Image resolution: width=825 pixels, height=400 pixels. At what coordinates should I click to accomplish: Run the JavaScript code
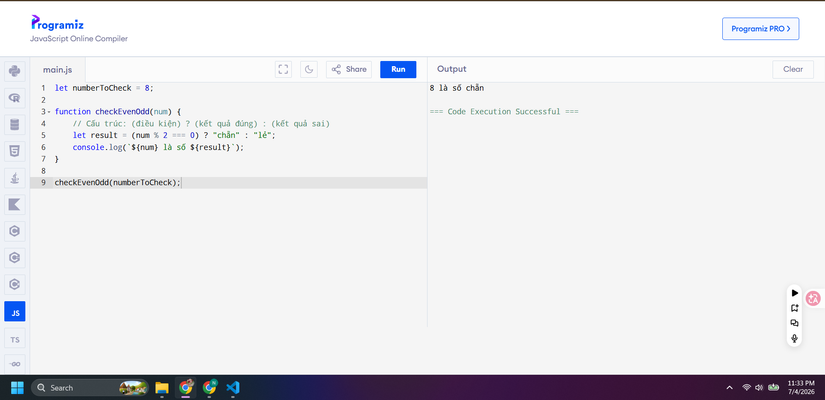(398, 69)
